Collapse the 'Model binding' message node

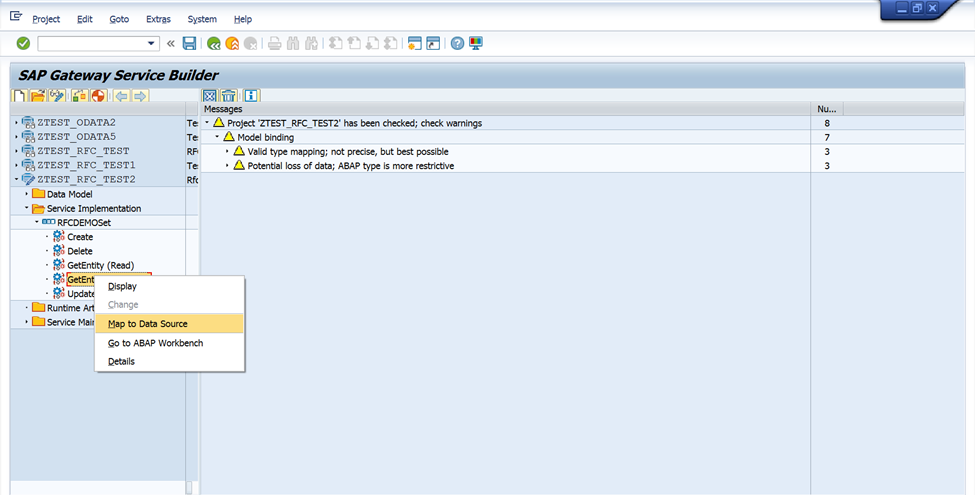pos(217,137)
